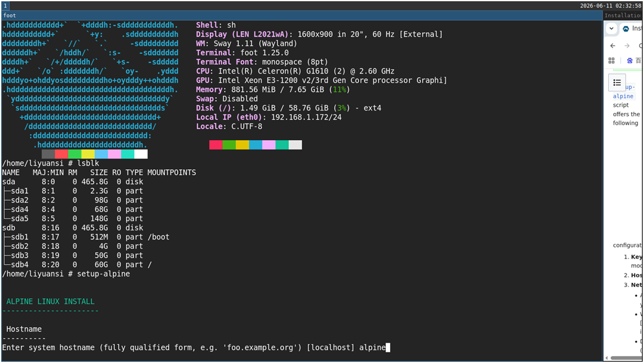Click the Swap: Disabled line
This screenshot has width=644, height=363.
pos(227,99)
